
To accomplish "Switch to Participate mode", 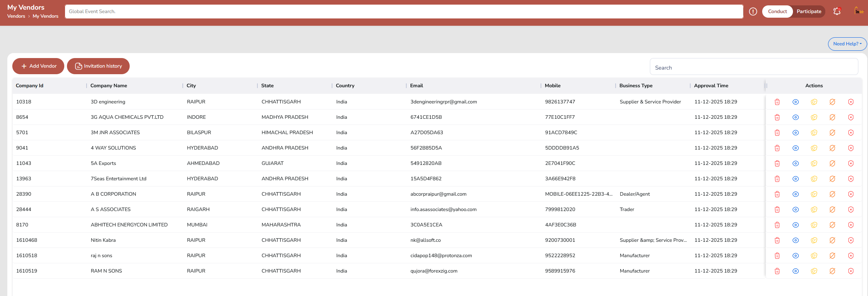I will point(809,12).
